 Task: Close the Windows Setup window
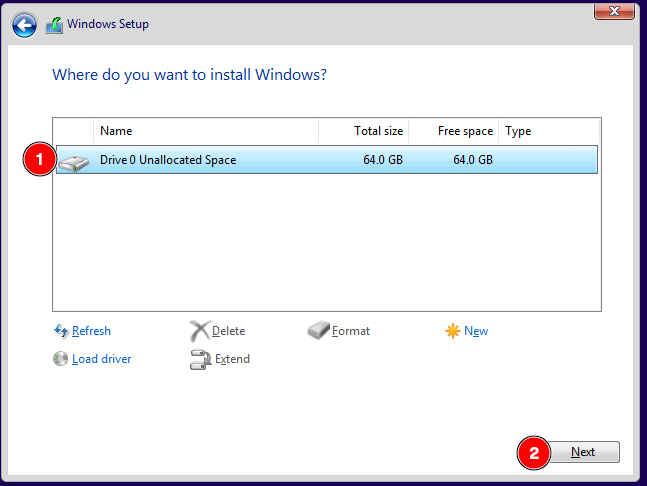tap(614, 11)
